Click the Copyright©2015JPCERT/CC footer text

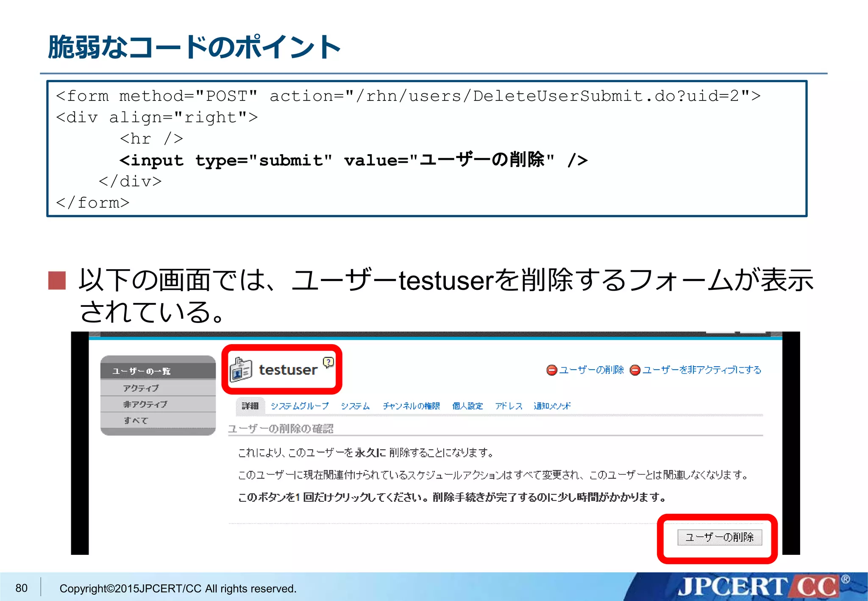[178, 588]
